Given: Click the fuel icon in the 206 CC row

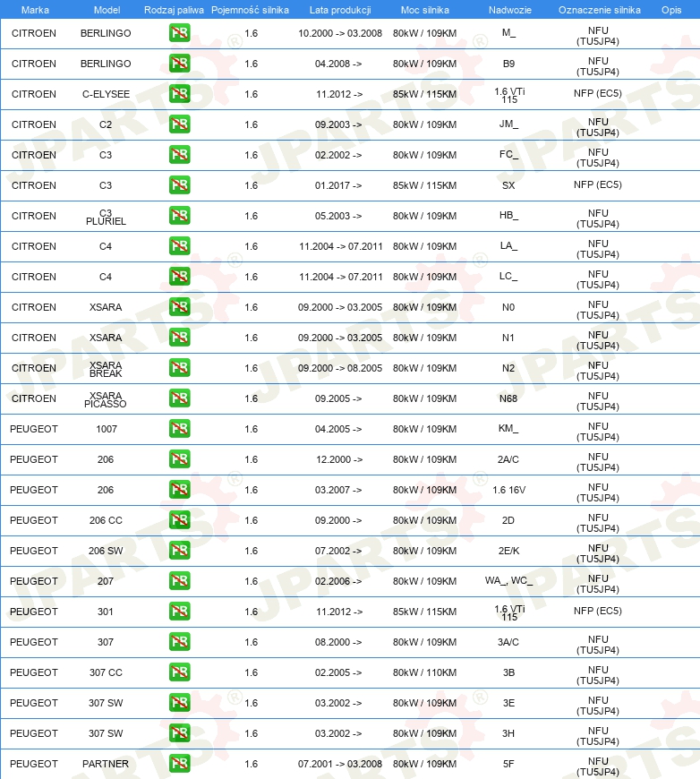Looking at the screenshot, I should pyautogui.click(x=179, y=520).
